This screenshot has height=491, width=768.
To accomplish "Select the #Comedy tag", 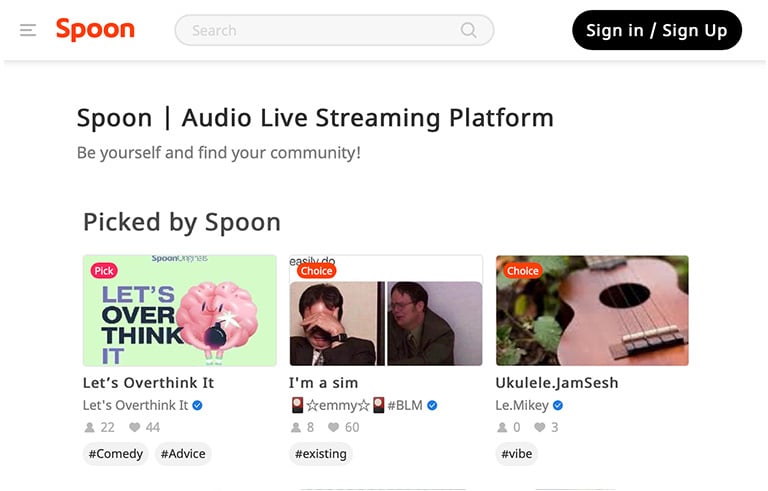I will click(116, 454).
